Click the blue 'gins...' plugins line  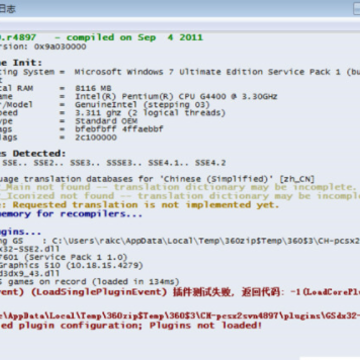20,232
